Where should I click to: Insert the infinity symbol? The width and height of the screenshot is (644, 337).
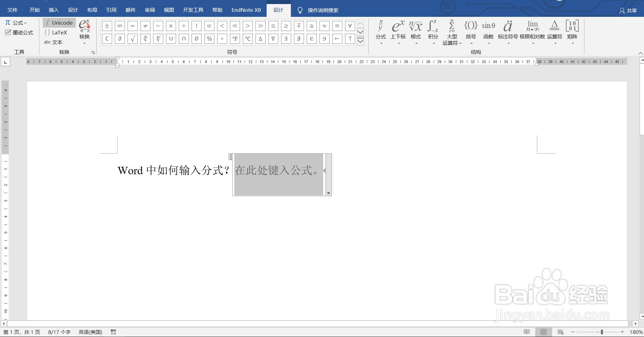click(120, 26)
